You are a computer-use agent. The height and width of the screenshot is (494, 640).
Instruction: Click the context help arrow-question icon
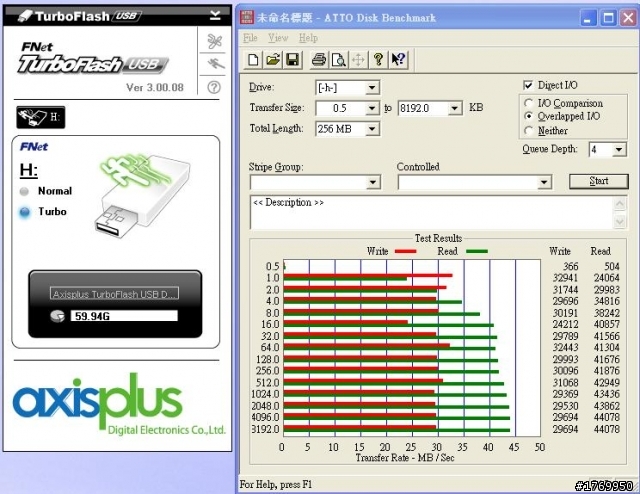click(398, 60)
